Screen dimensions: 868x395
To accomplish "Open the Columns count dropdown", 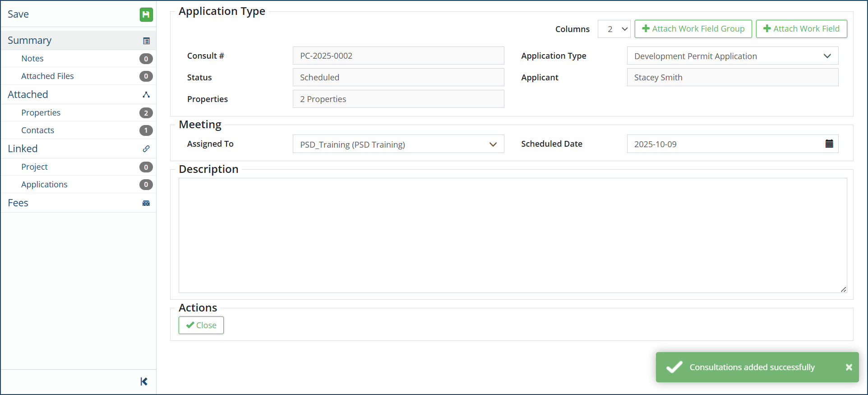I will [614, 29].
